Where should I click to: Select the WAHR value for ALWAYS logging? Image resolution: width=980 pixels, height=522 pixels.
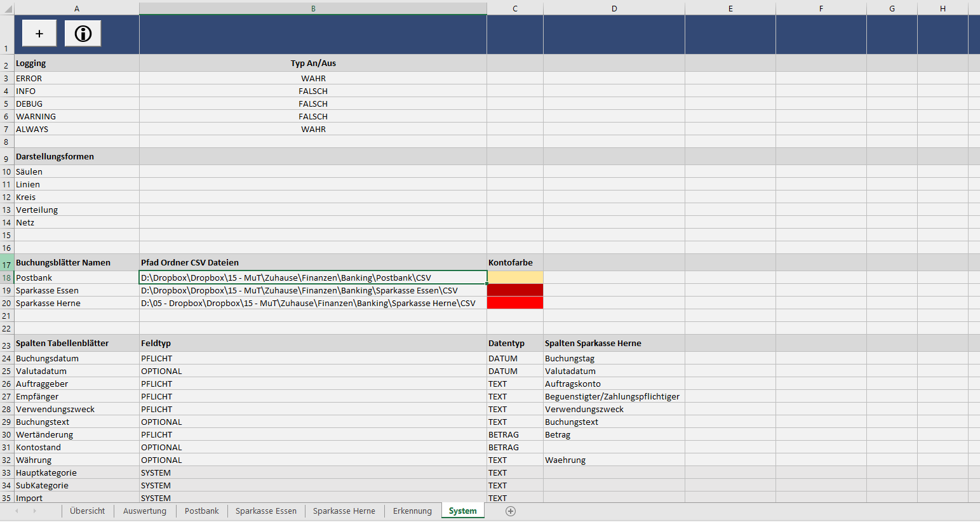[x=313, y=130]
